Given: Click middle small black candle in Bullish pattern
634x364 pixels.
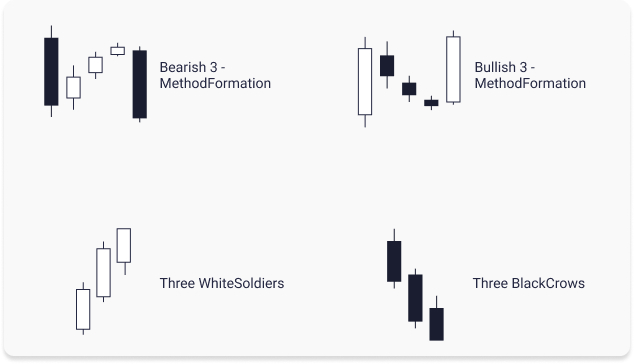Looking at the screenshot, I should [409, 89].
